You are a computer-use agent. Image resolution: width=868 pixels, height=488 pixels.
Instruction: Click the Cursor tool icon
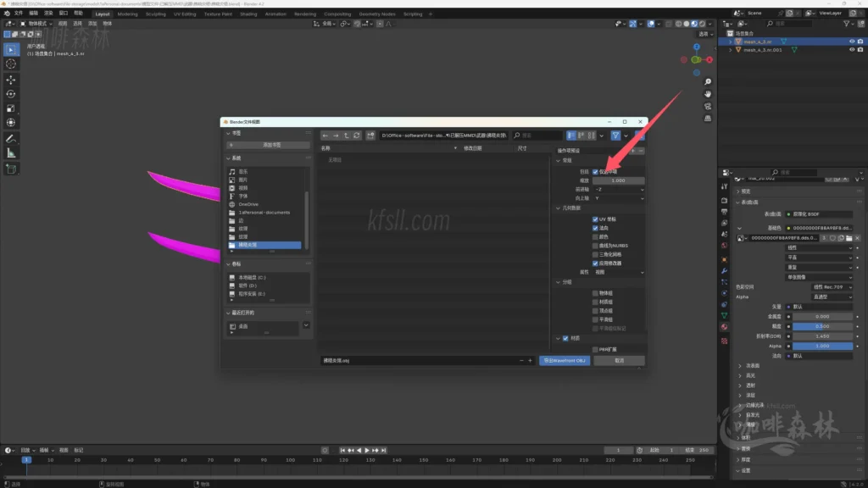[x=11, y=64]
